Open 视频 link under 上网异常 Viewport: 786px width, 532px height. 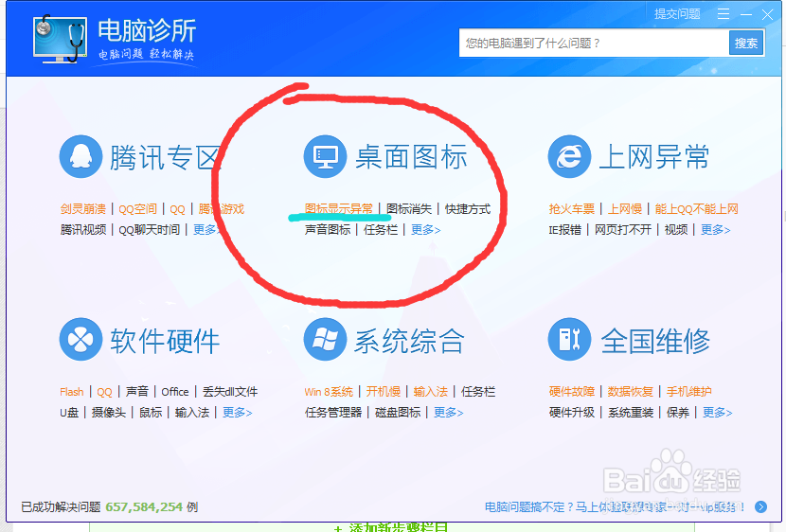(676, 229)
